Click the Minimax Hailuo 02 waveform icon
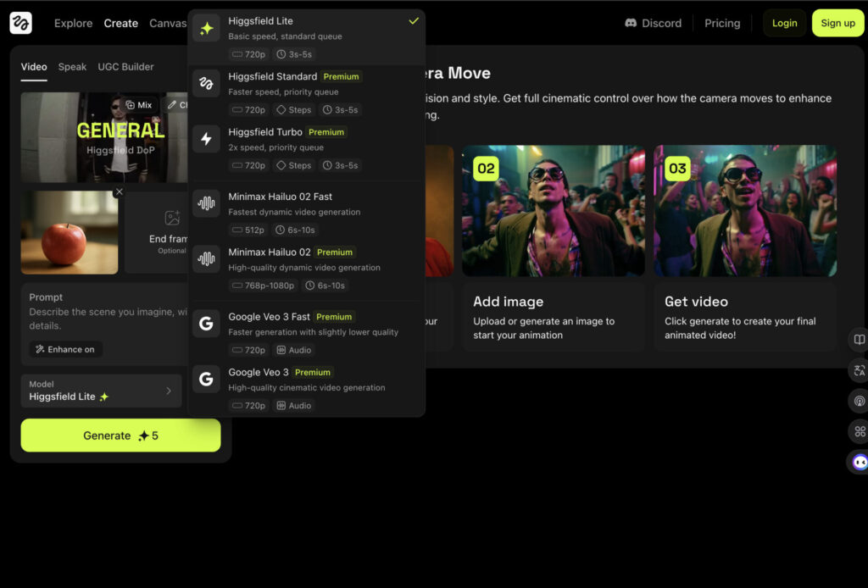 (x=207, y=259)
